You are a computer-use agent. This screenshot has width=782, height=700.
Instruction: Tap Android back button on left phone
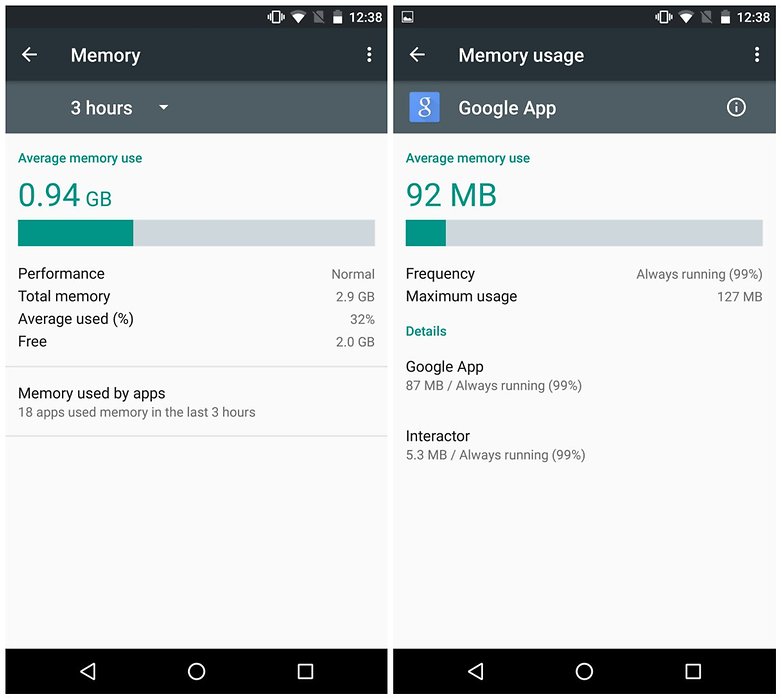88,671
